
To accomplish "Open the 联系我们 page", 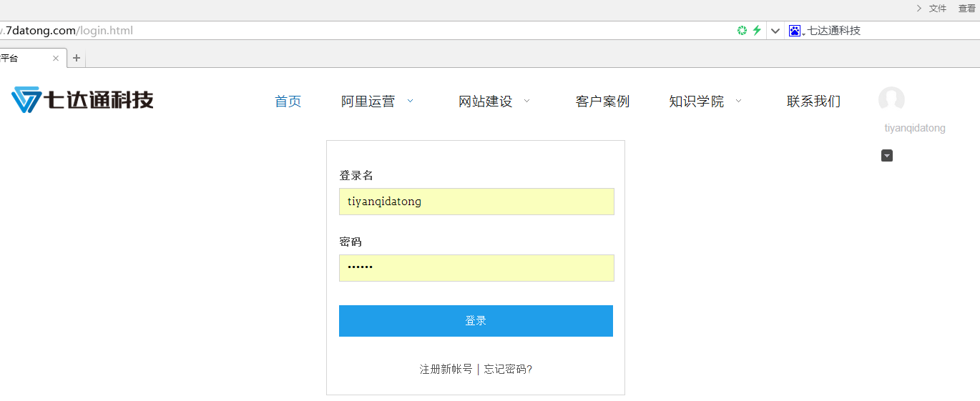I will click(814, 102).
